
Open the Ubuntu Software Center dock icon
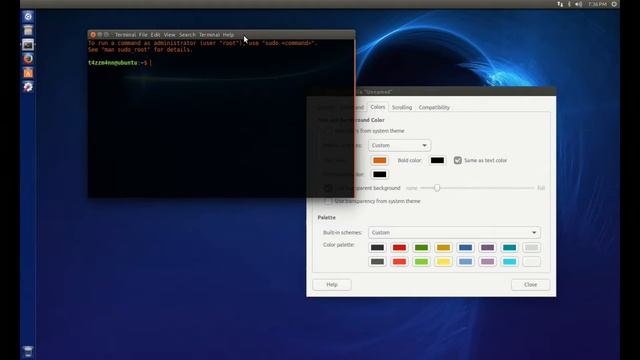pos(28,73)
